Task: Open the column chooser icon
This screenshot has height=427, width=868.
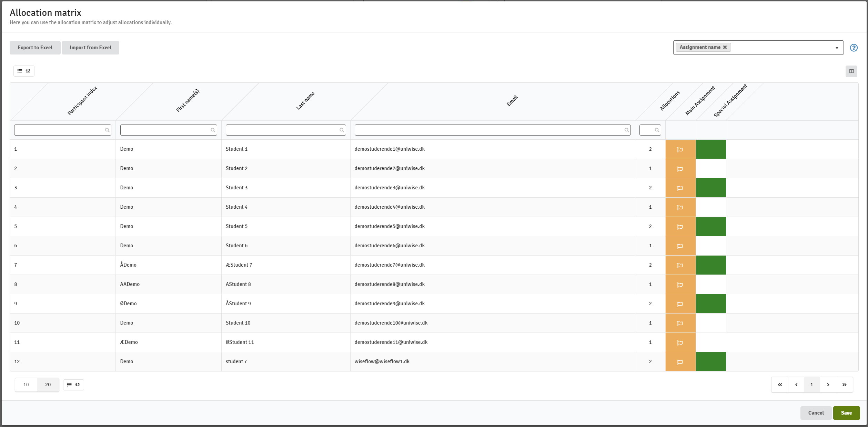Action: point(851,71)
